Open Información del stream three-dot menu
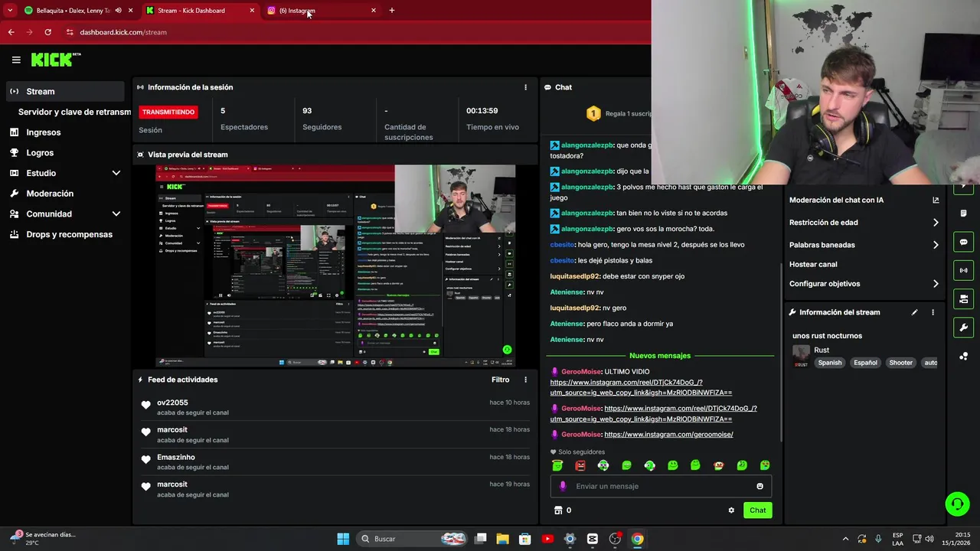 point(933,312)
